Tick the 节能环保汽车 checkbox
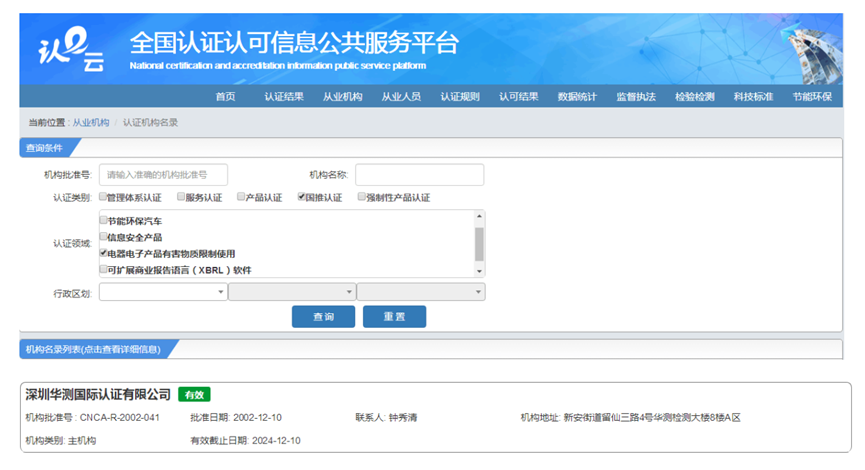 [x=103, y=220]
